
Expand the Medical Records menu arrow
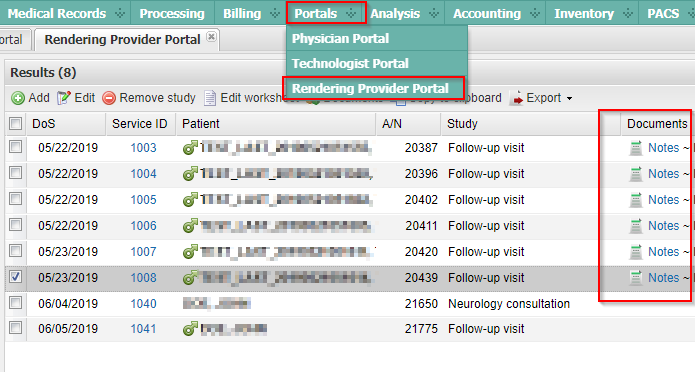(x=120, y=14)
